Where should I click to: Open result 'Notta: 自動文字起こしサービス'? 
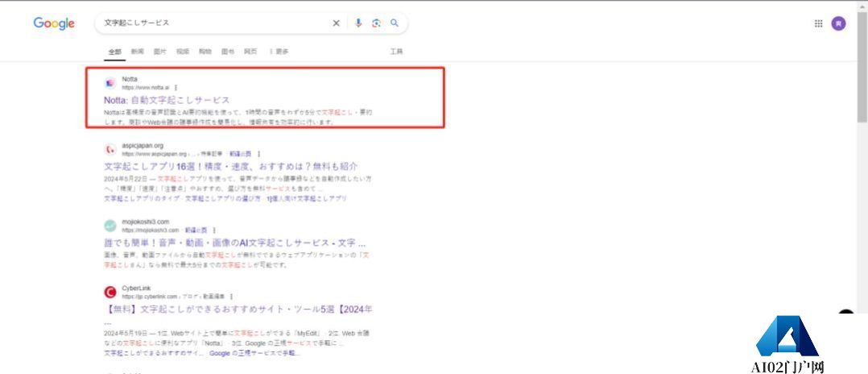point(167,100)
